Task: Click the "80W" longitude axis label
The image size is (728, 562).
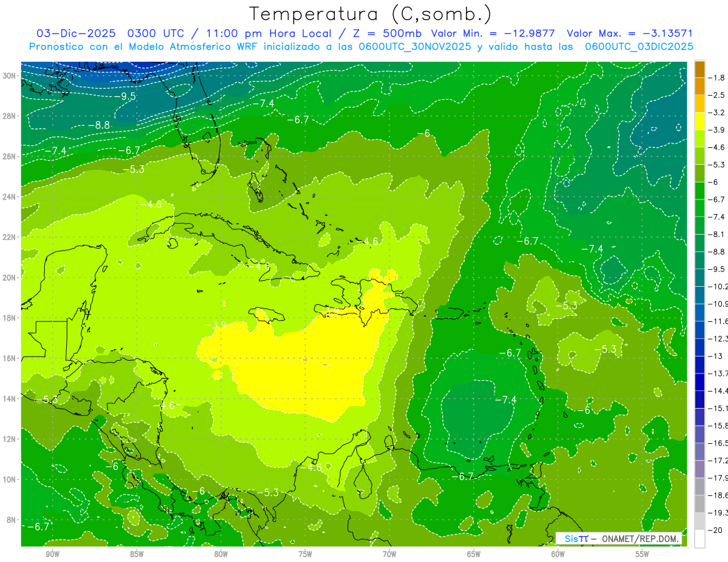Action: (221, 554)
